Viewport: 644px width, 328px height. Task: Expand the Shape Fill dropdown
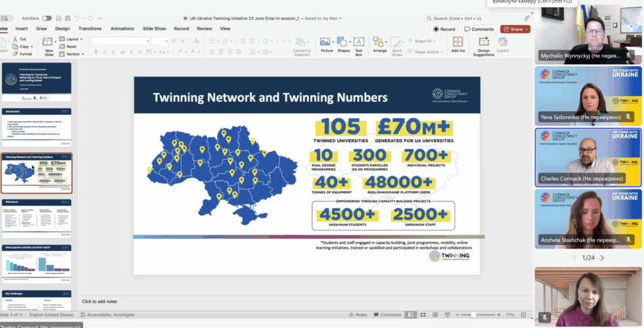[x=435, y=41]
